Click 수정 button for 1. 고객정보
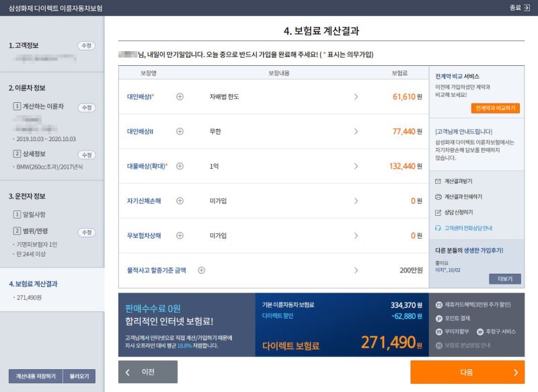This screenshot has height=392, width=538. click(87, 46)
